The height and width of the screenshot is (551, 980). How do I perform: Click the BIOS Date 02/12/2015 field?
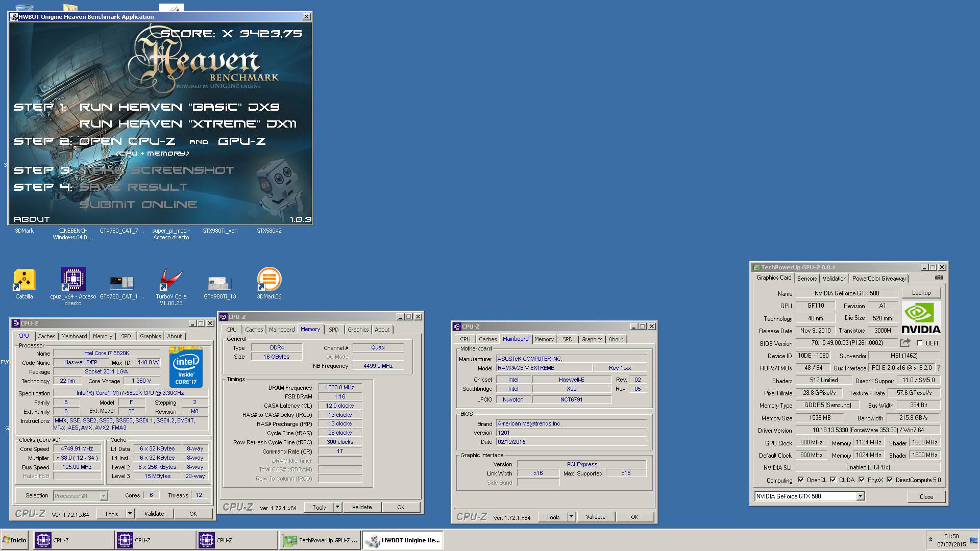coord(571,442)
